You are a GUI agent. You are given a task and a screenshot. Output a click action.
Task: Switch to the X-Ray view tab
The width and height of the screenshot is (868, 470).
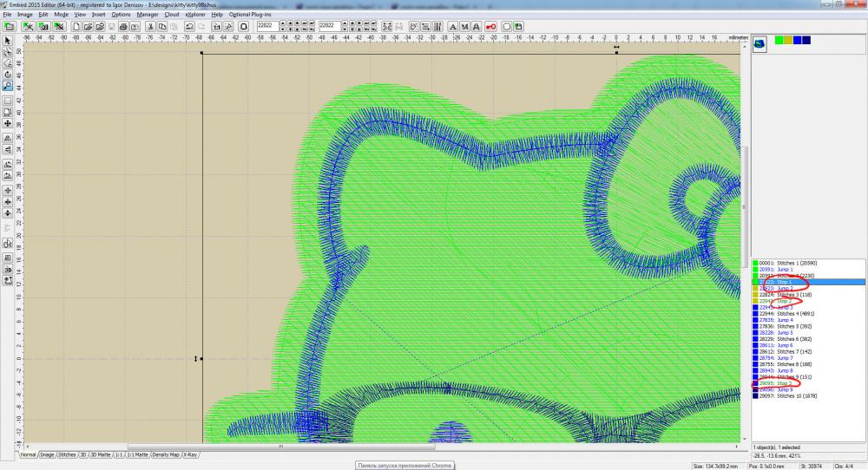(x=190, y=454)
